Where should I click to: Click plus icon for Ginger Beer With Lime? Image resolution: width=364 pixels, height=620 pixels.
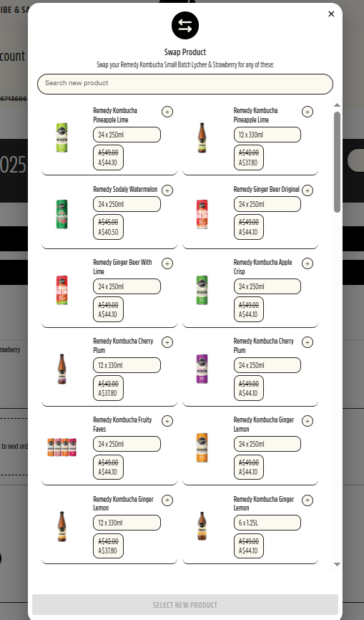167,263
